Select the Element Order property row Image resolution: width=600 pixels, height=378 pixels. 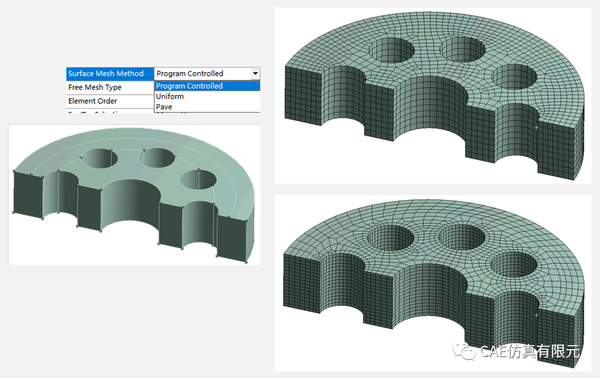pos(110,101)
